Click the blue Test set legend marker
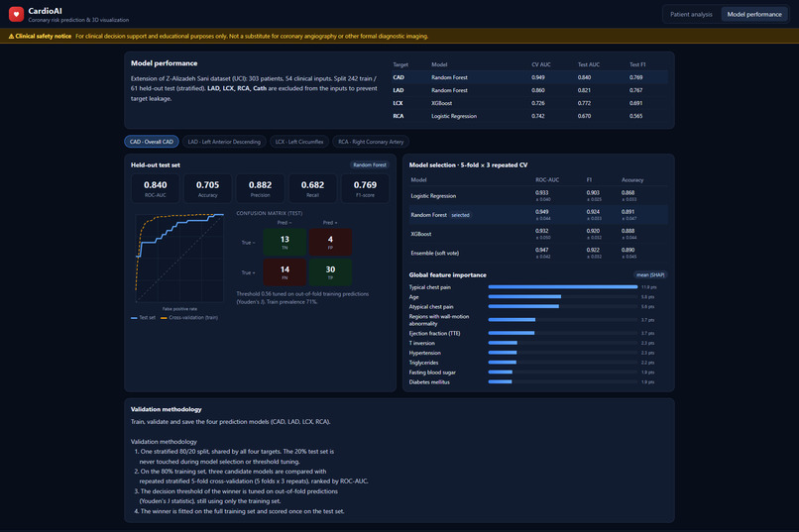The width and height of the screenshot is (799, 532). [x=134, y=318]
